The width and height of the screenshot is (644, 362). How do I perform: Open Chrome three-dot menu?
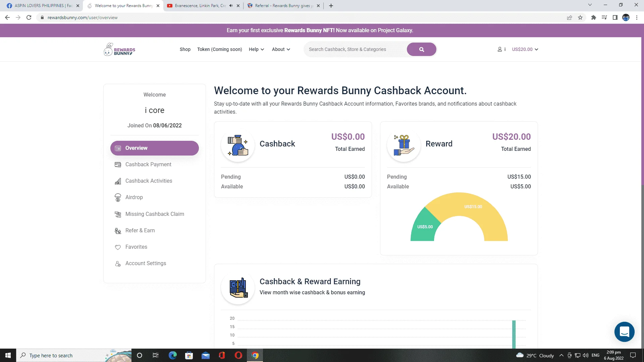coord(637,17)
